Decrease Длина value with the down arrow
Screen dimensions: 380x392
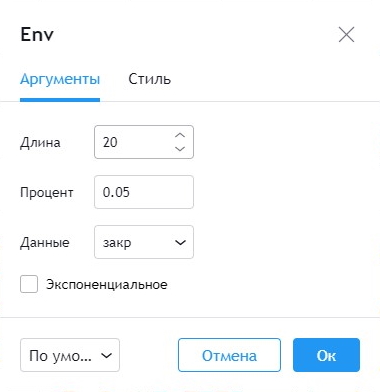tap(180, 149)
